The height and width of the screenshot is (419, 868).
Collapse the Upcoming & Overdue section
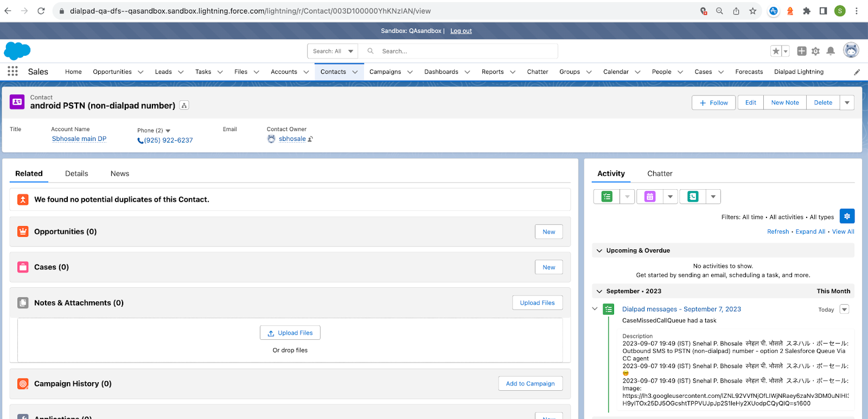point(599,250)
